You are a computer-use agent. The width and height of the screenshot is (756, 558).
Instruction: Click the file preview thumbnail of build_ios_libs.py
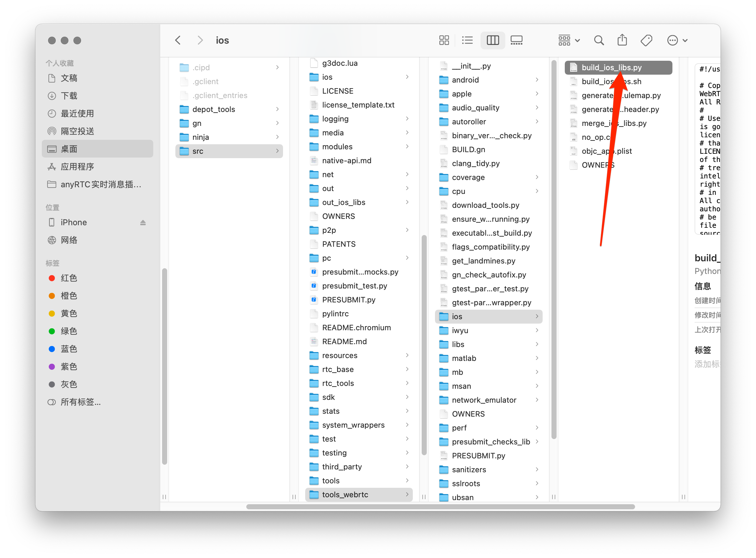[708, 149]
